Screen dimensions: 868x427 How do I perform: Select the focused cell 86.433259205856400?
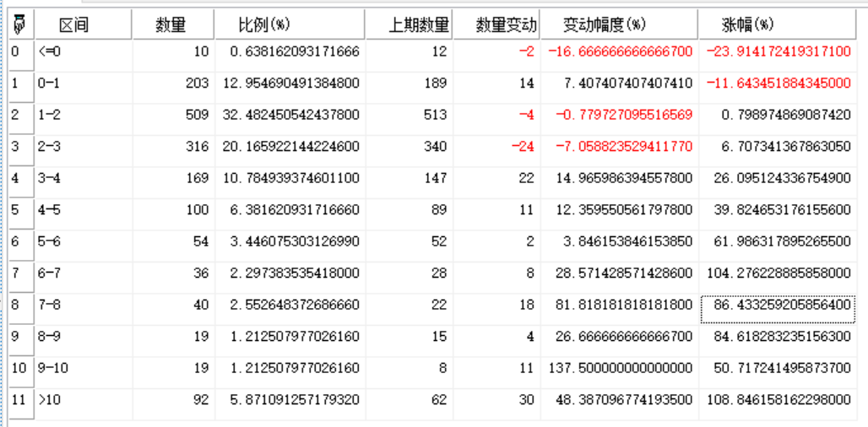(x=778, y=305)
